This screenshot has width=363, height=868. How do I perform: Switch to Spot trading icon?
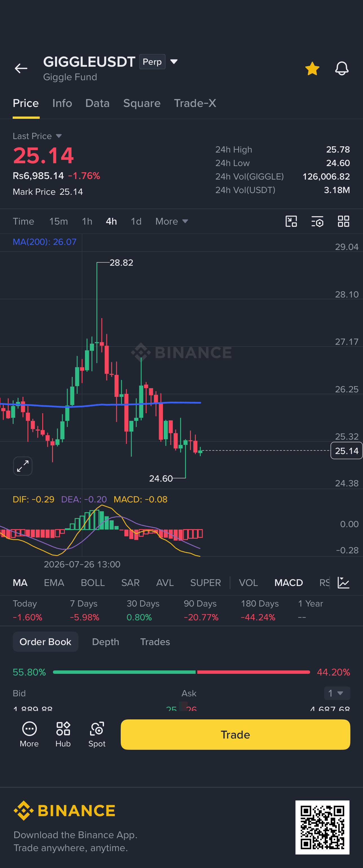[x=97, y=734]
